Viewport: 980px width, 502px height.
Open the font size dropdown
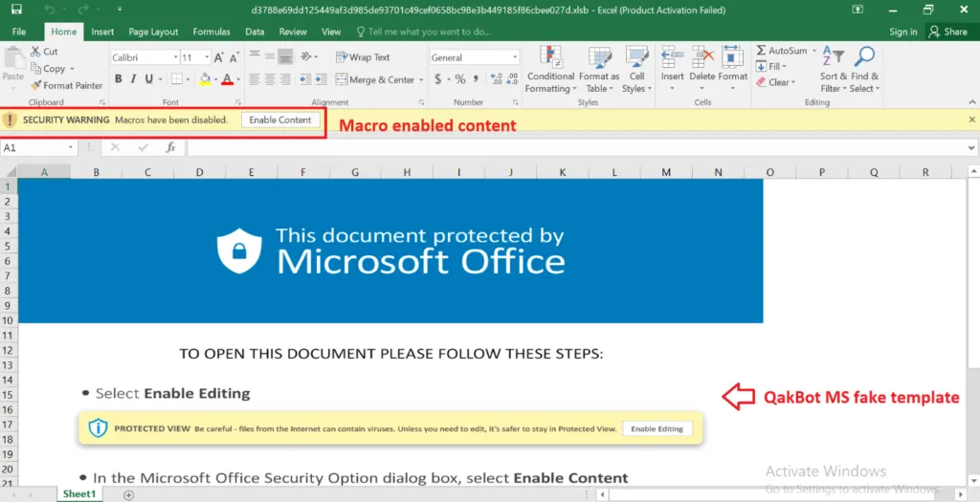tap(207, 57)
